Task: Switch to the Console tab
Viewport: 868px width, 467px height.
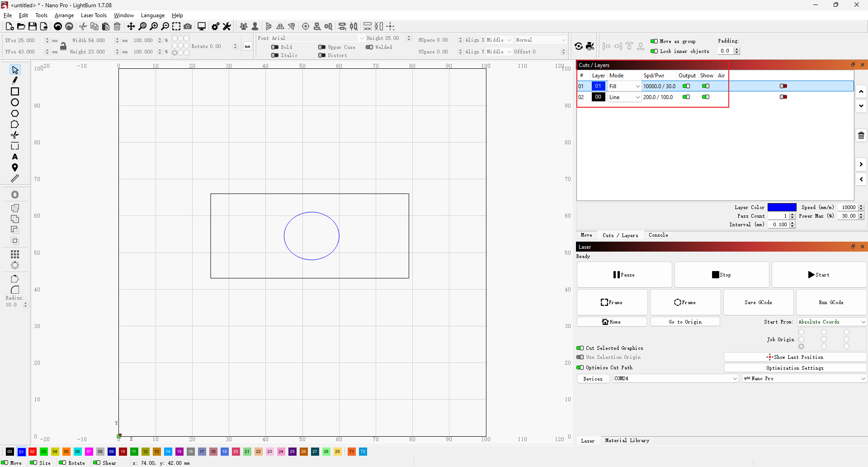Action: click(x=658, y=235)
